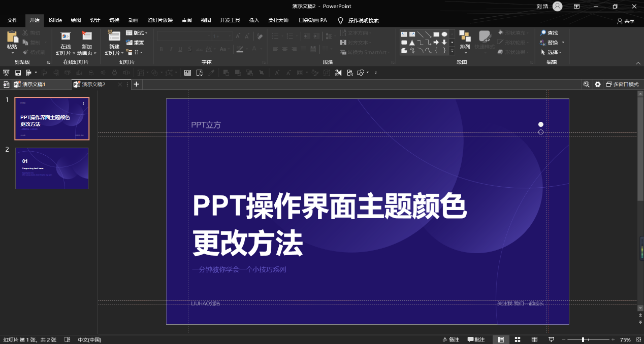Select the rectangle shape in shapes gallery
Viewport: 644px width, 344px height.
(x=436, y=35)
